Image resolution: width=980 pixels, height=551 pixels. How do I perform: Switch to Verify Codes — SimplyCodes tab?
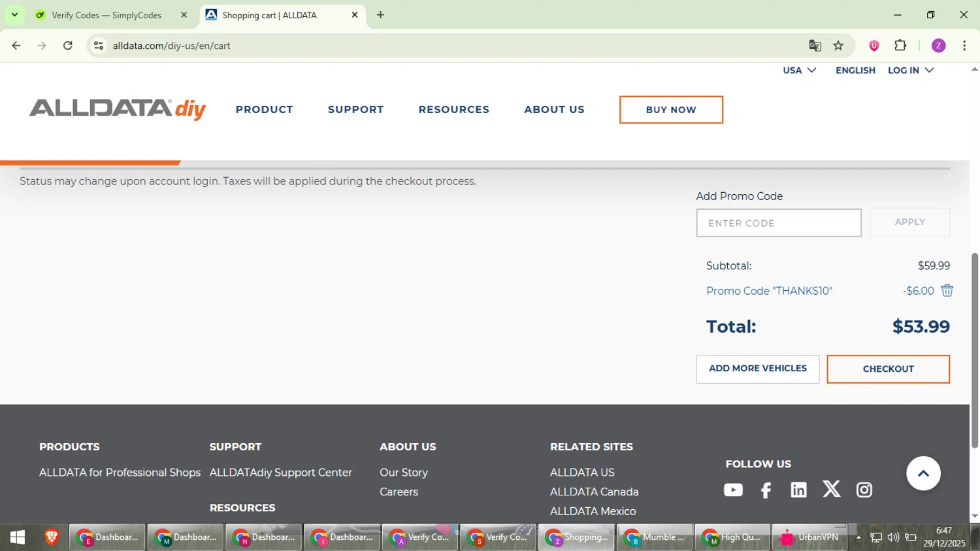click(106, 14)
